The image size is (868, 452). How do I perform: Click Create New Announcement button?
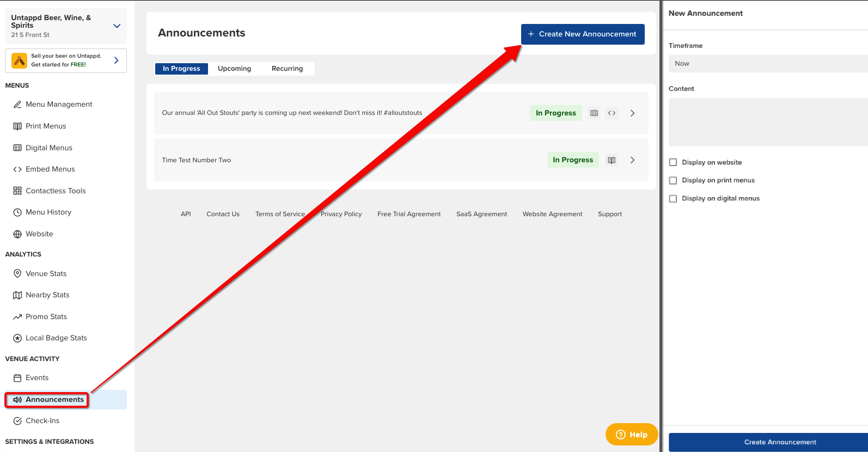(x=583, y=34)
